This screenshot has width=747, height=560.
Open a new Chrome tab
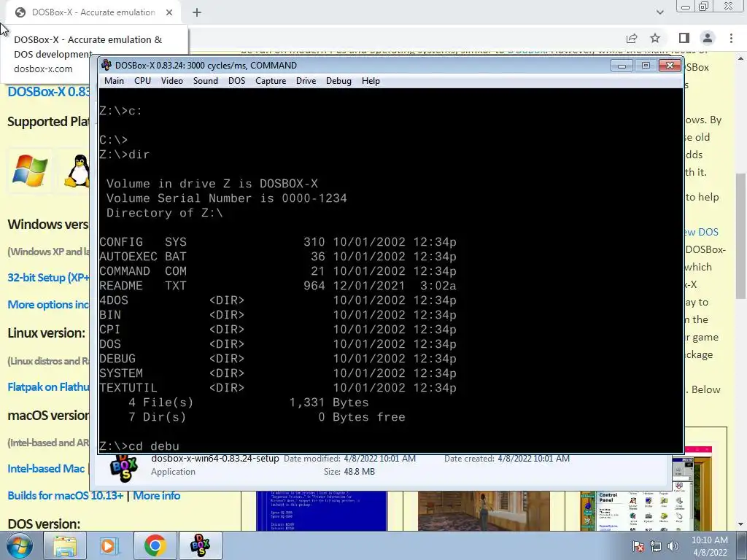pos(197,12)
